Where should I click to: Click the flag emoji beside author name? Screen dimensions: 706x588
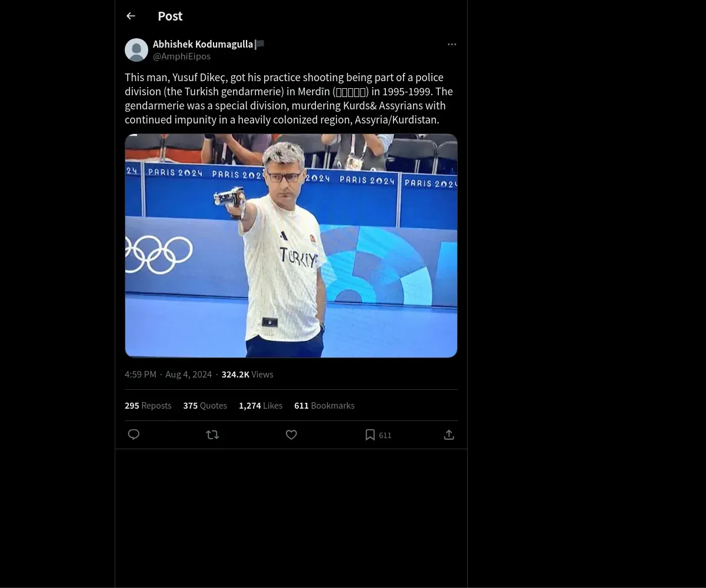259,44
